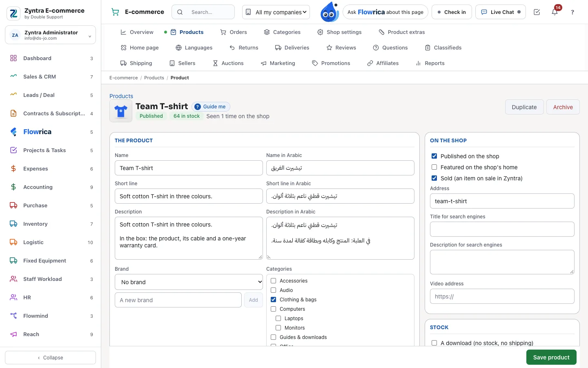588x368 pixels.
Task: Open the tasks checkmark icon in header
Action: click(537, 12)
